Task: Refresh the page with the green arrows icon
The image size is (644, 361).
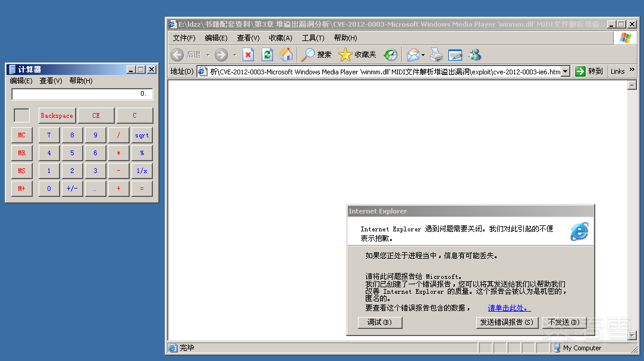Action: pyautogui.click(x=268, y=55)
